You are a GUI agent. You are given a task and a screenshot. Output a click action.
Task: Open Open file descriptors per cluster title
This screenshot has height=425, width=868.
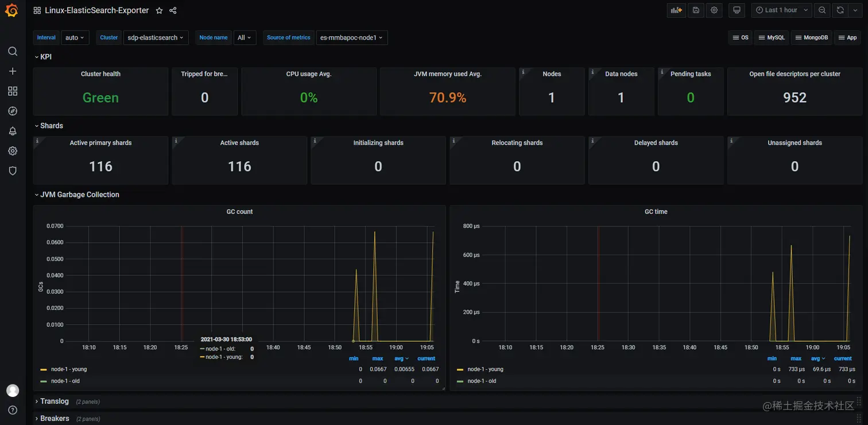pyautogui.click(x=795, y=74)
